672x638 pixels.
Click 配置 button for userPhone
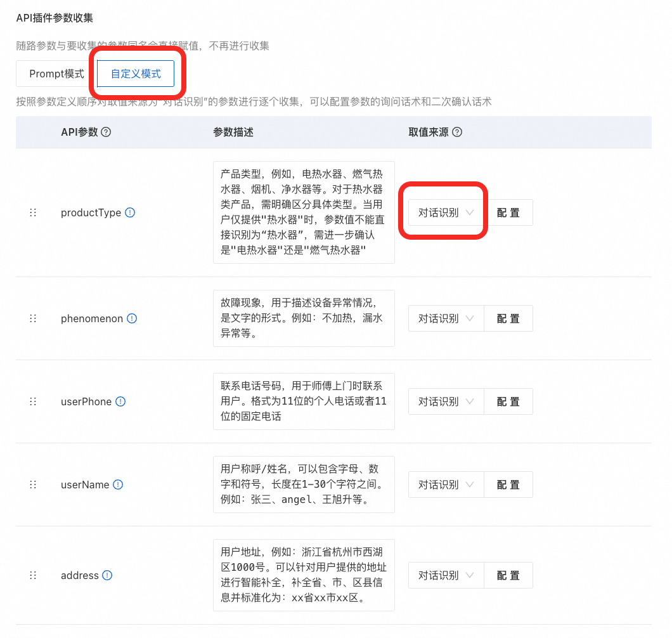[508, 401]
